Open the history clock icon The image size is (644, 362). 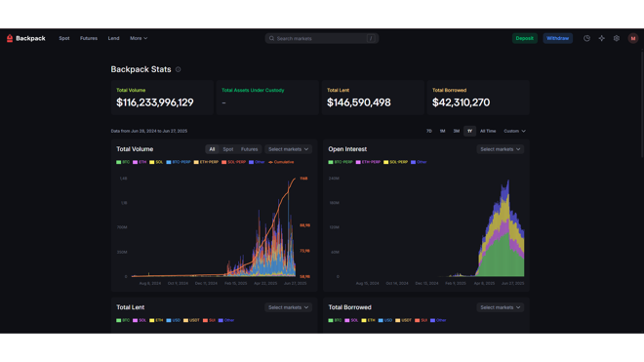click(586, 38)
